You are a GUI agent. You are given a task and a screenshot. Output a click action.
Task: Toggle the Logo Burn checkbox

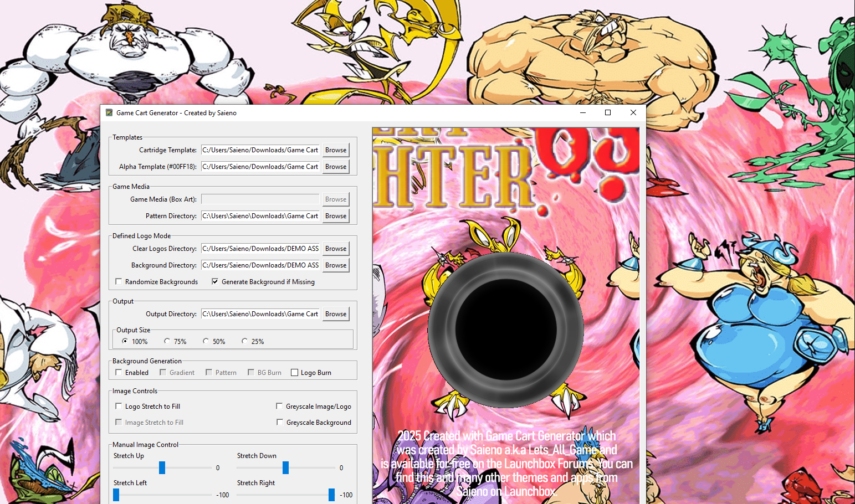[x=295, y=373]
